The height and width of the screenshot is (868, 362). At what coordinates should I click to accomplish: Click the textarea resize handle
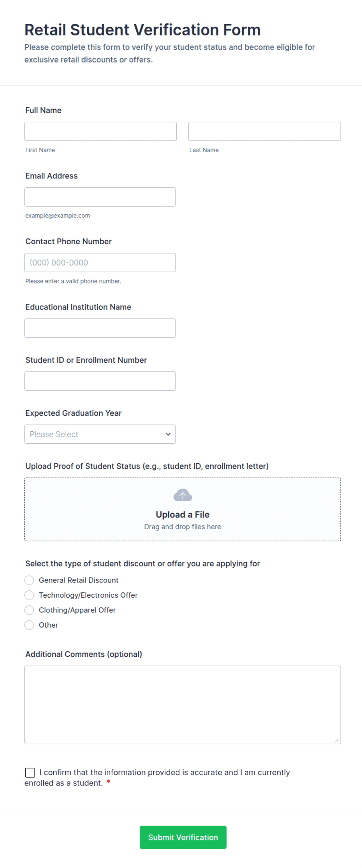click(337, 740)
